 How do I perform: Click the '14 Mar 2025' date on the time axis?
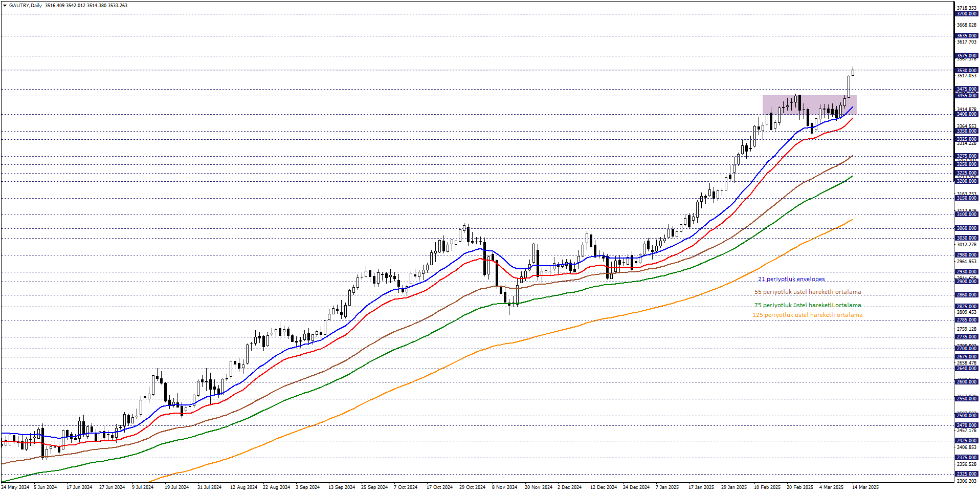click(x=865, y=487)
